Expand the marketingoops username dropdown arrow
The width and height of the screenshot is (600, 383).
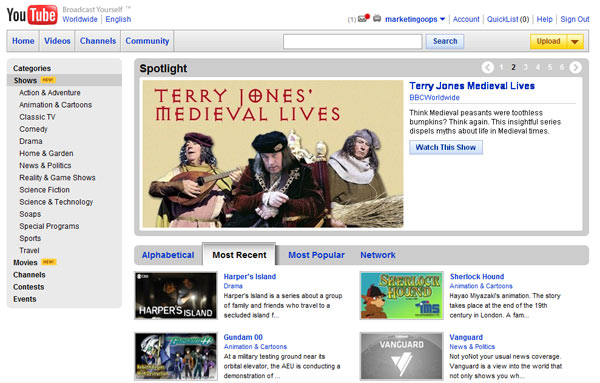(442, 19)
